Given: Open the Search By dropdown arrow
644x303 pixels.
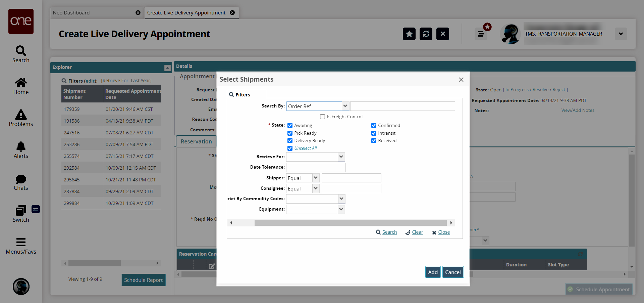Looking at the screenshot, I should (x=345, y=106).
